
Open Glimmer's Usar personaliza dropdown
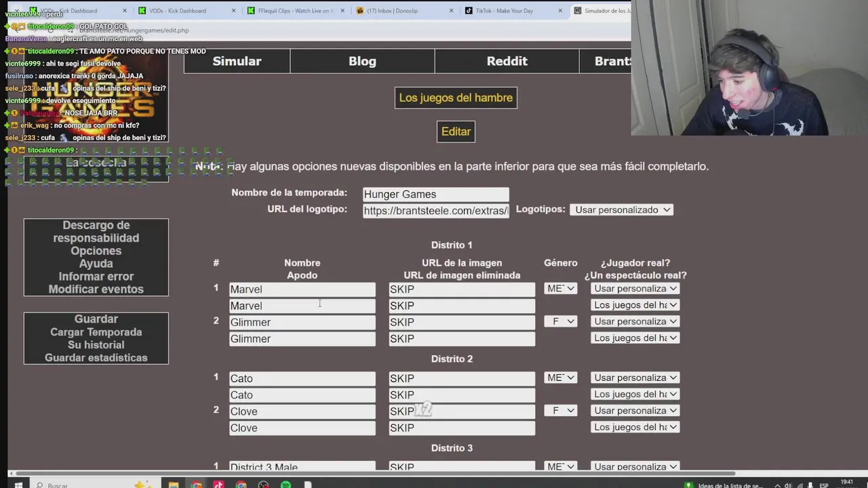point(635,321)
